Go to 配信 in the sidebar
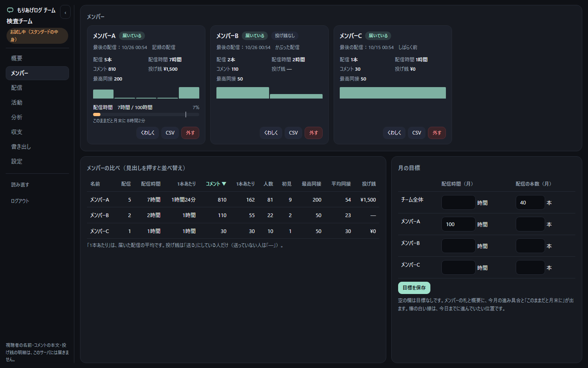Viewport: 588px width, 368px height. [x=37, y=88]
